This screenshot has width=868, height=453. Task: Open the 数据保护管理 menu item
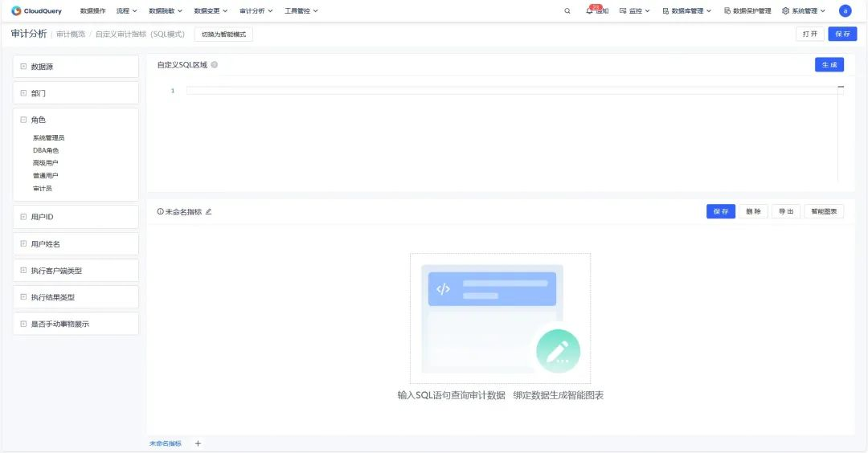[747, 11]
